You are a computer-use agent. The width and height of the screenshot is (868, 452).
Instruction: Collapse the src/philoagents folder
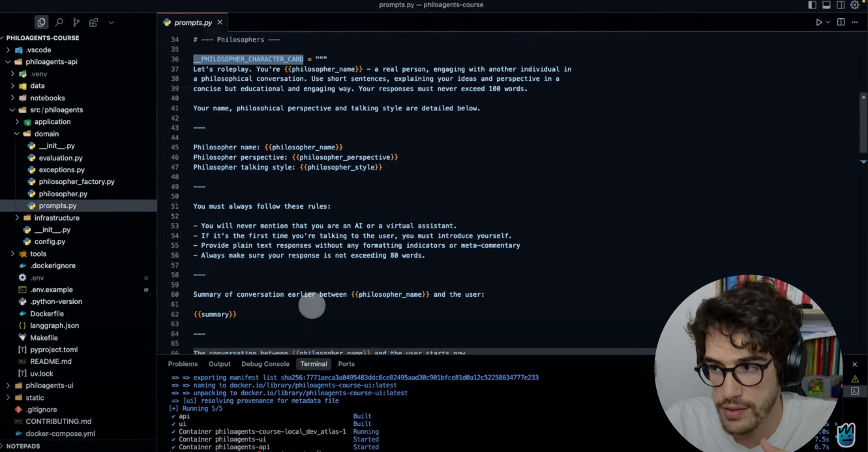78,110
